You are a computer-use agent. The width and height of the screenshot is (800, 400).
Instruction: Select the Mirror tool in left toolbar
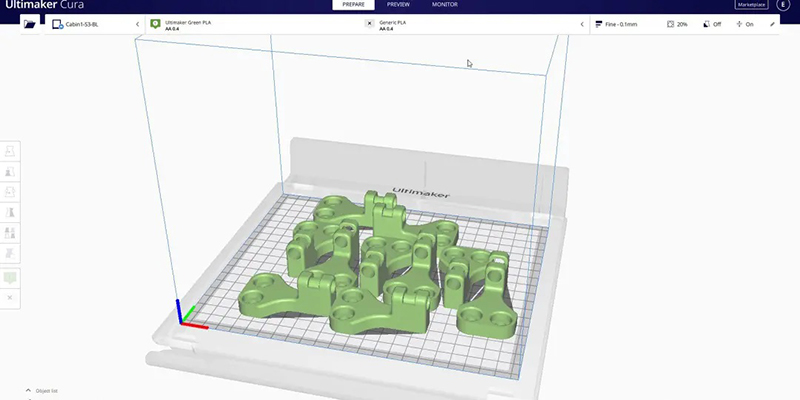(x=11, y=212)
